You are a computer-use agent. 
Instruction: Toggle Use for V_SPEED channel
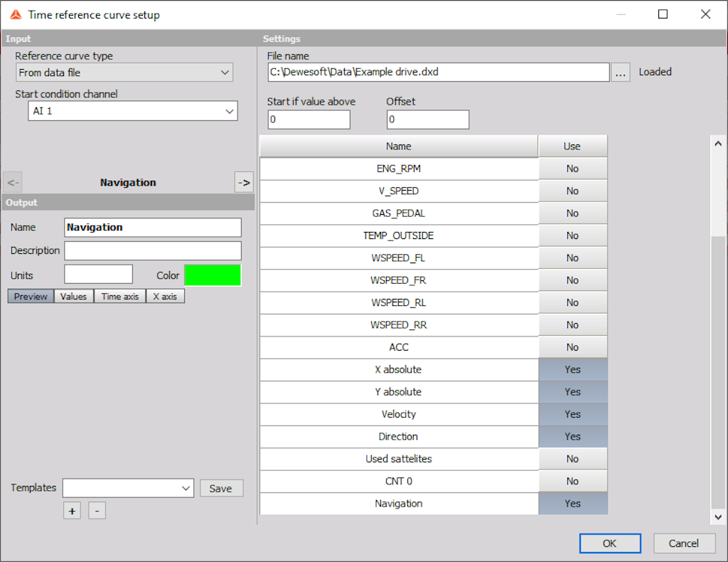(572, 191)
